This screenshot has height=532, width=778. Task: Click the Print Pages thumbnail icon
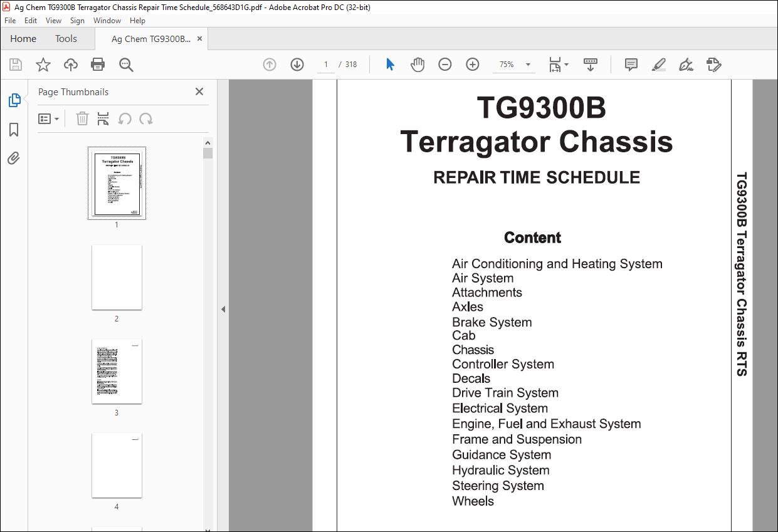pyautogui.click(x=103, y=118)
